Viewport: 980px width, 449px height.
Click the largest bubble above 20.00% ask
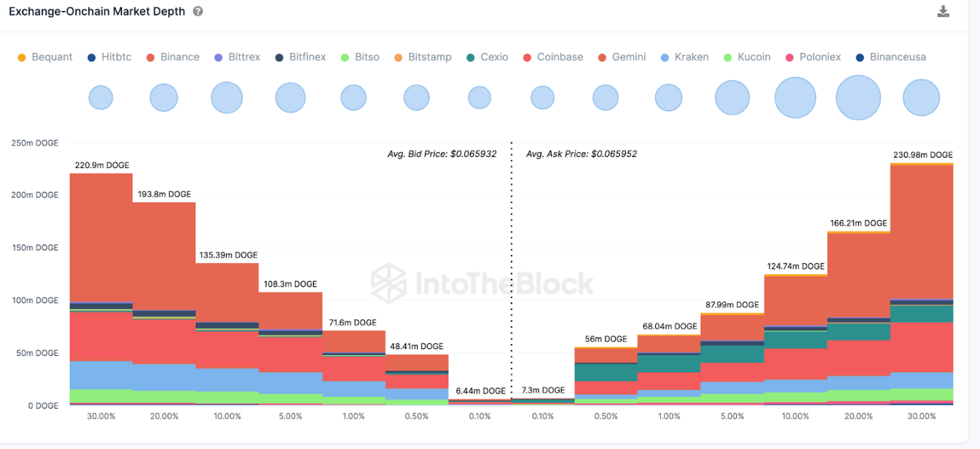click(858, 98)
